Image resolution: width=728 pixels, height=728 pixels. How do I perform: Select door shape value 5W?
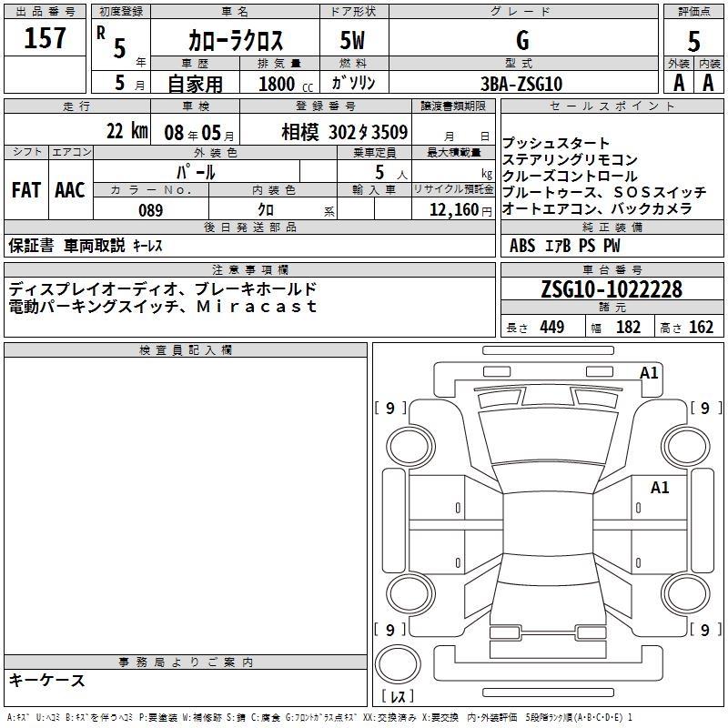(352, 40)
